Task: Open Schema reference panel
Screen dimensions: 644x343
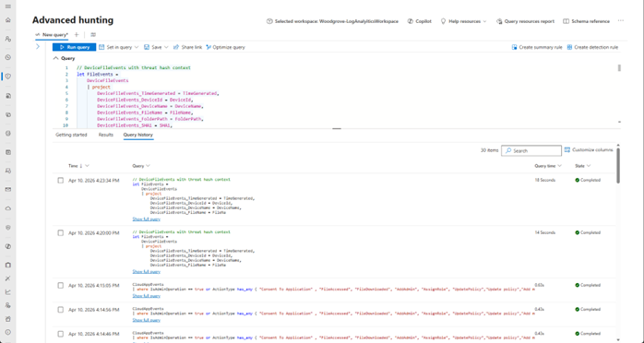Action: click(x=586, y=21)
